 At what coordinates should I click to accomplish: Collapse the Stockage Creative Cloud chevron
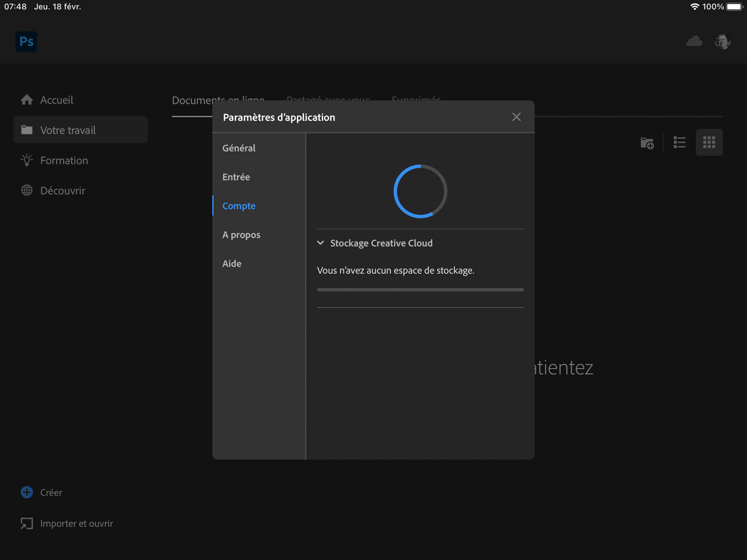tap(320, 243)
